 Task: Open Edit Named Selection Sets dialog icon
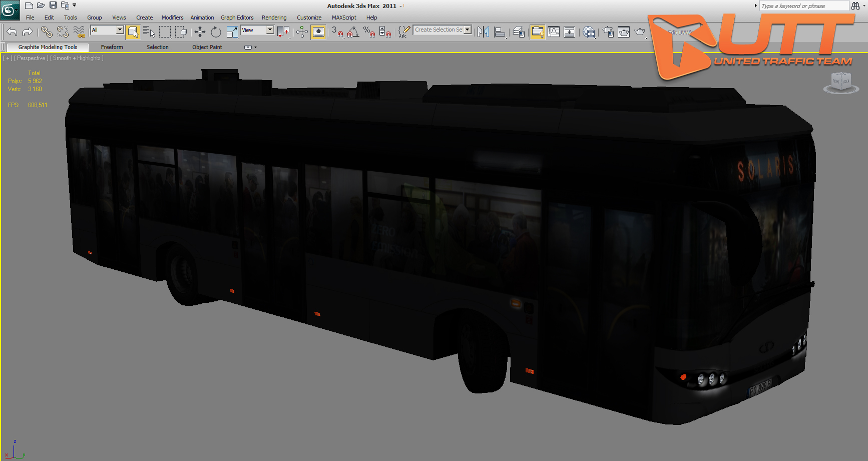(x=404, y=32)
